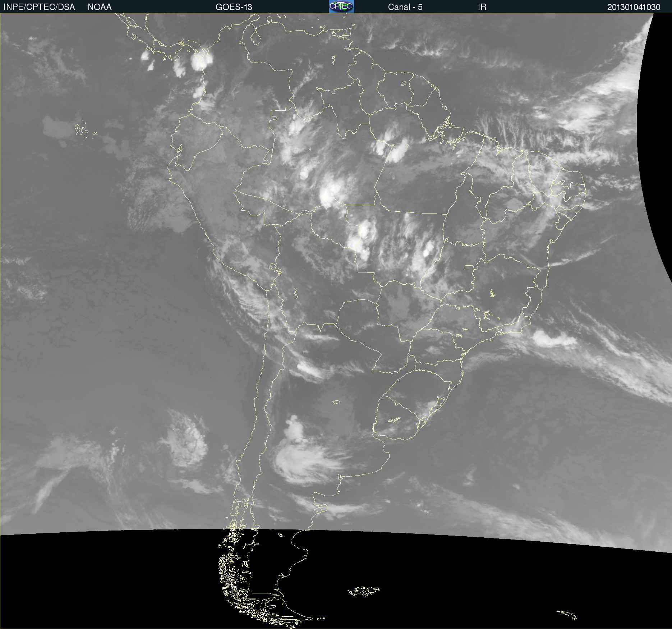Click the Canal - 5 label
This screenshot has width=672, height=629.
point(405,7)
